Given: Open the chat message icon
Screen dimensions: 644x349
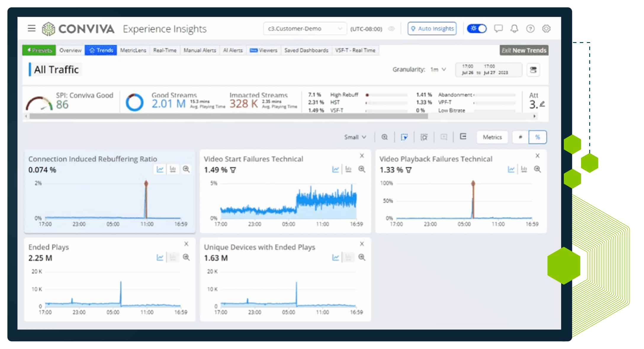Looking at the screenshot, I should [498, 28].
